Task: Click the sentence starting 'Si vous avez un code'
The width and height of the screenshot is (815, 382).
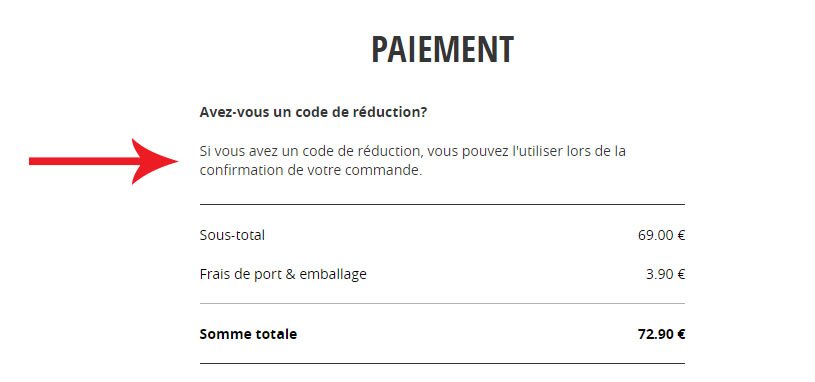Action: pos(413,161)
